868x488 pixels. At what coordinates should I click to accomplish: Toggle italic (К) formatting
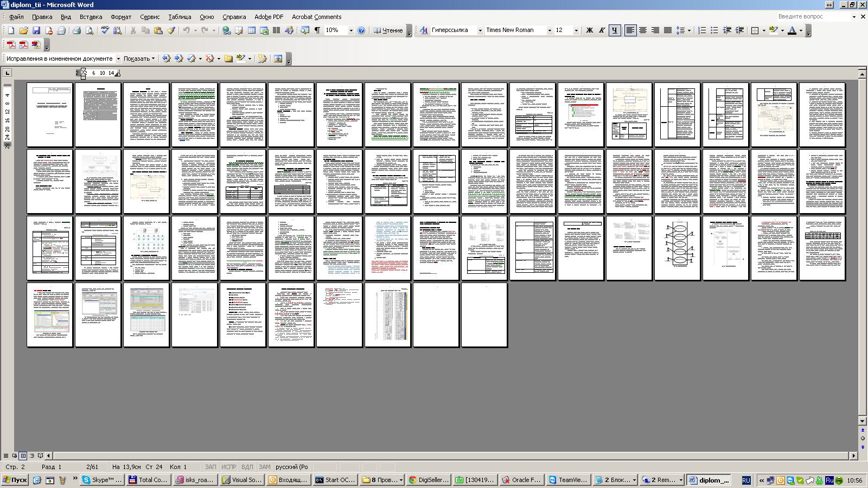tap(602, 30)
